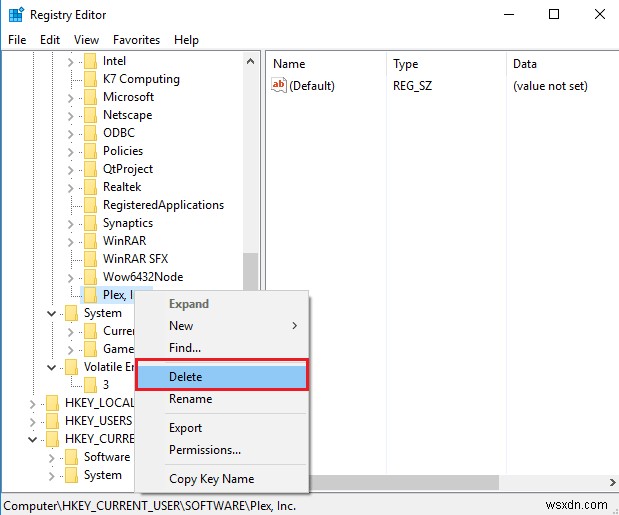The width and height of the screenshot is (619, 515).
Task: Expand the Microsoft key
Action: (70, 98)
